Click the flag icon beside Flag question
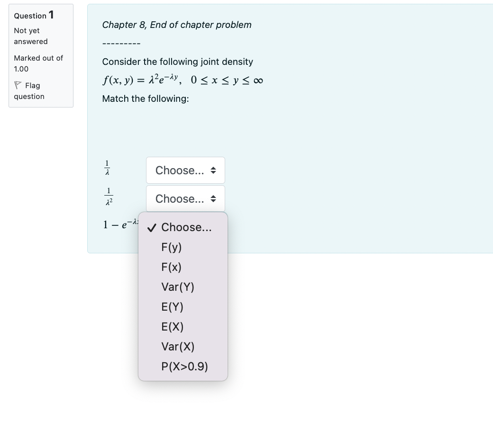 pyautogui.click(x=18, y=85)
